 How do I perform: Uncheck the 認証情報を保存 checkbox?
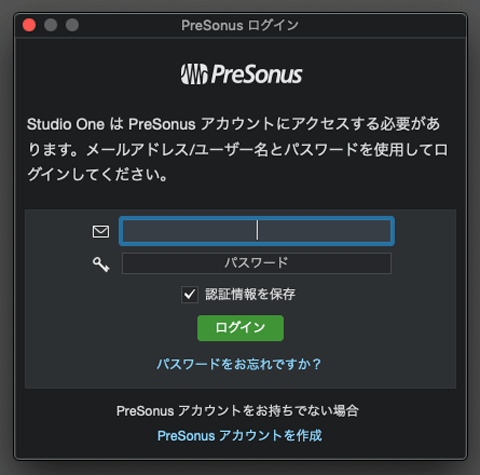(x=190, y=294)
